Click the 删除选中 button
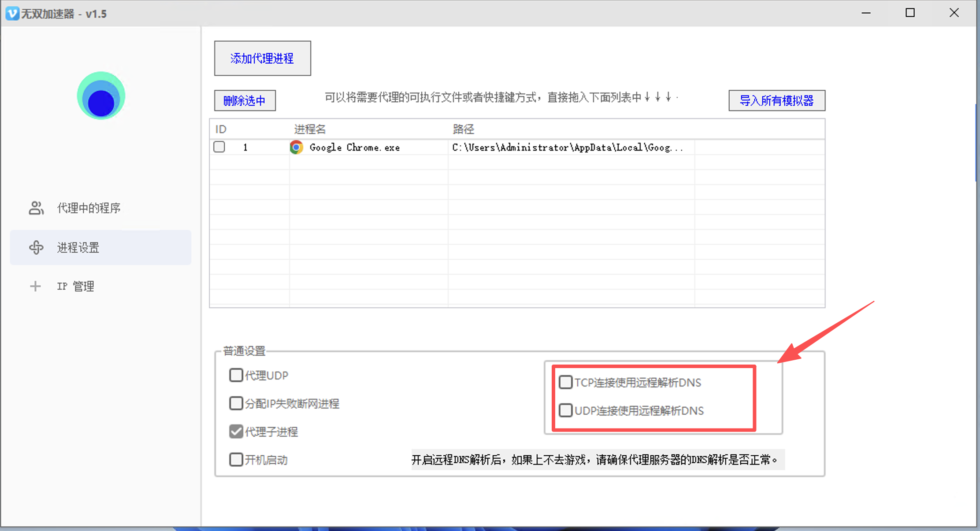The image size is (980, 531). (x=245, y=100)
